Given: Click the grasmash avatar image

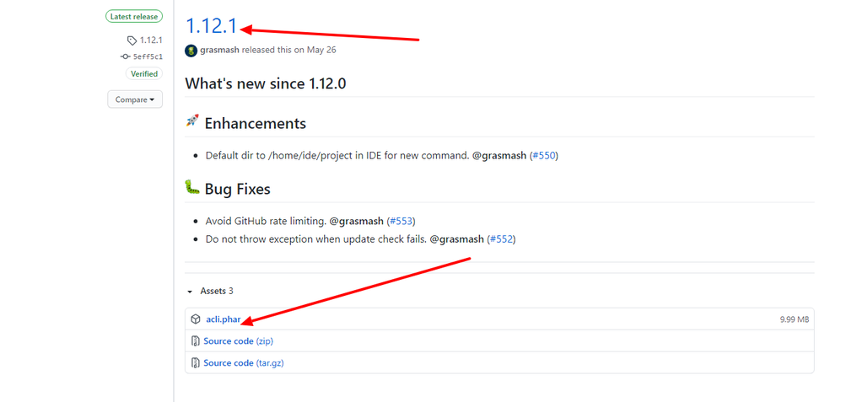Looking at the screenshot, I should click(191, 51).
